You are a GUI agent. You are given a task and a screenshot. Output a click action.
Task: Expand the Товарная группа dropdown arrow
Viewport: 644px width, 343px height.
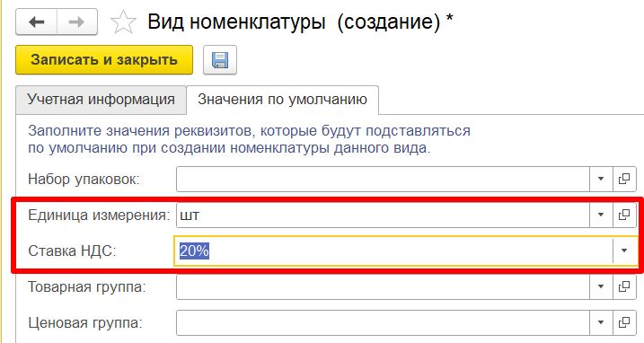point(601,286)
